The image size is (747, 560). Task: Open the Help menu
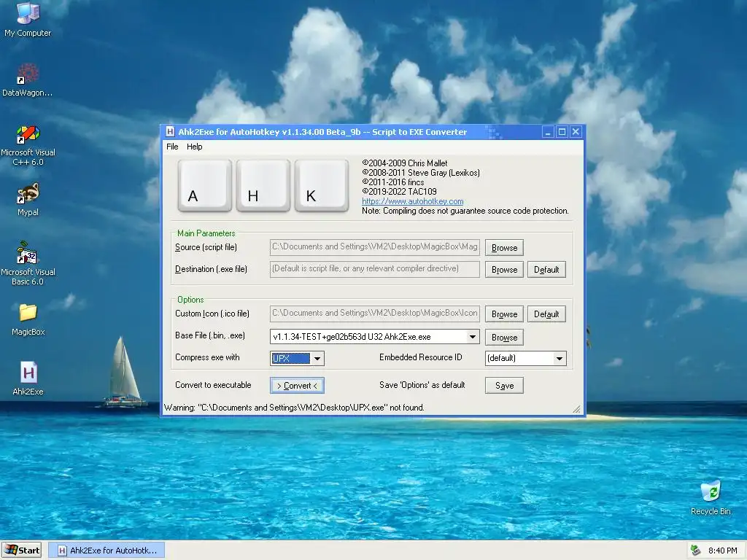pos(194,147)
